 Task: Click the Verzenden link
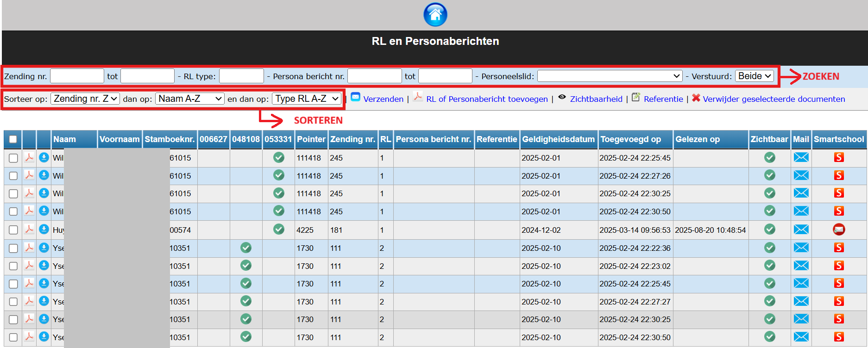tap(383, 99)
